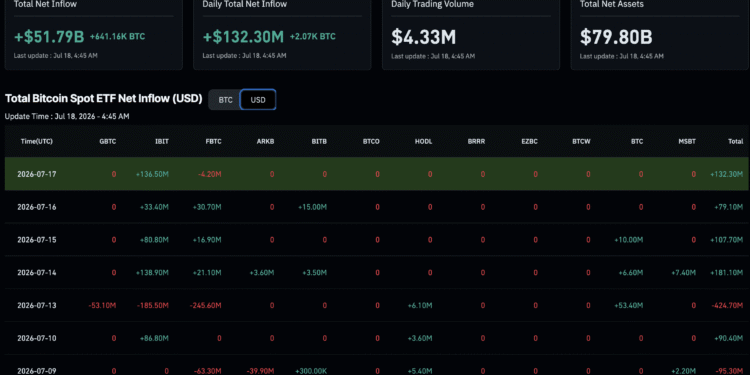Click the +30.70M FBTC value
The image size is (750, 375).
coord(207,207)
